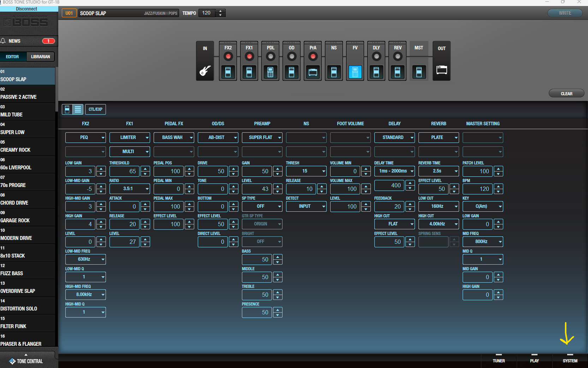
Task: Select the PrA preamp icon in signal chain
Action: tap(313, 72)
